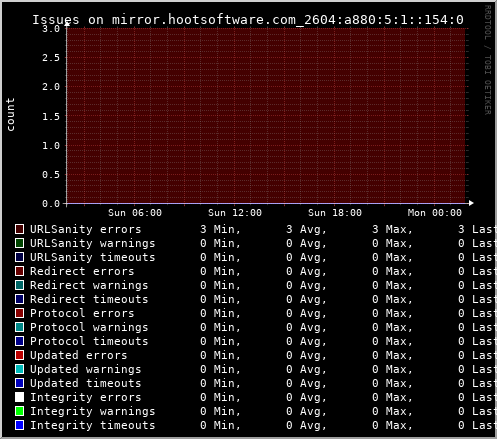497x439 pixels.
Task: Click the Sun 12:00 time axis label
Action: pyautogui.click(x=235, y=213)
